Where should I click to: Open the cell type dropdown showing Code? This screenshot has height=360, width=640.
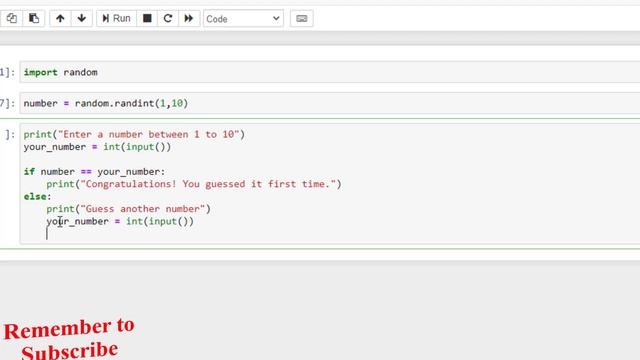click(x=243, y=19)
